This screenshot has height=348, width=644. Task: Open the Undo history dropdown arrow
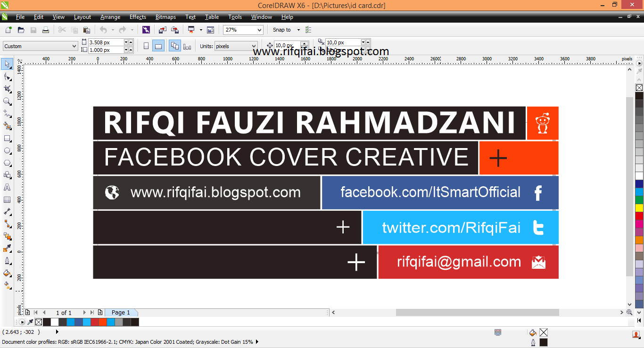[113, 30]
